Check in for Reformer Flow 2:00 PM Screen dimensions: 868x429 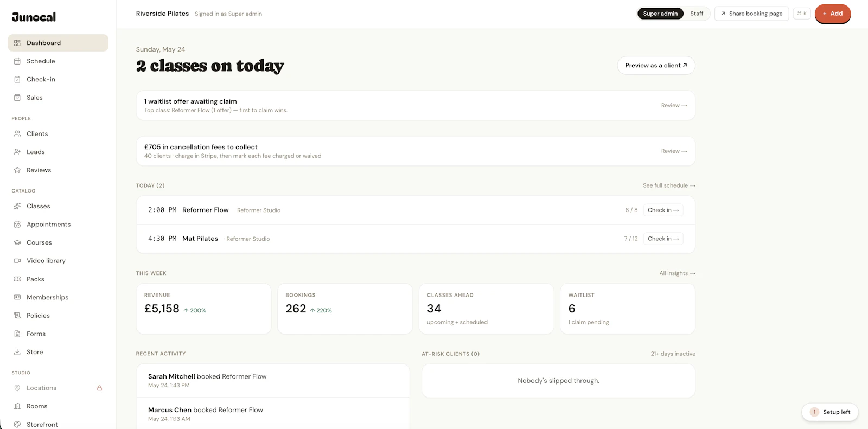tap(663, 210)
